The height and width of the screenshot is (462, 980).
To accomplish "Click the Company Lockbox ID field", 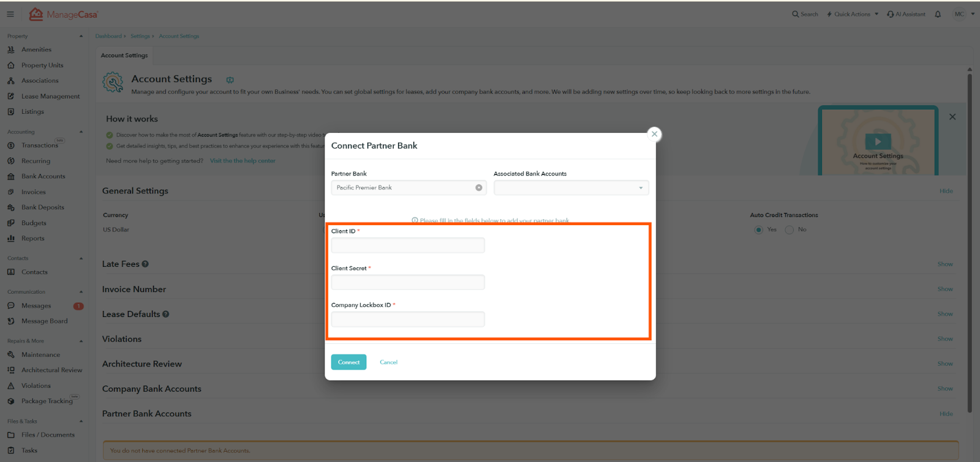I will (x=408, y=319).
